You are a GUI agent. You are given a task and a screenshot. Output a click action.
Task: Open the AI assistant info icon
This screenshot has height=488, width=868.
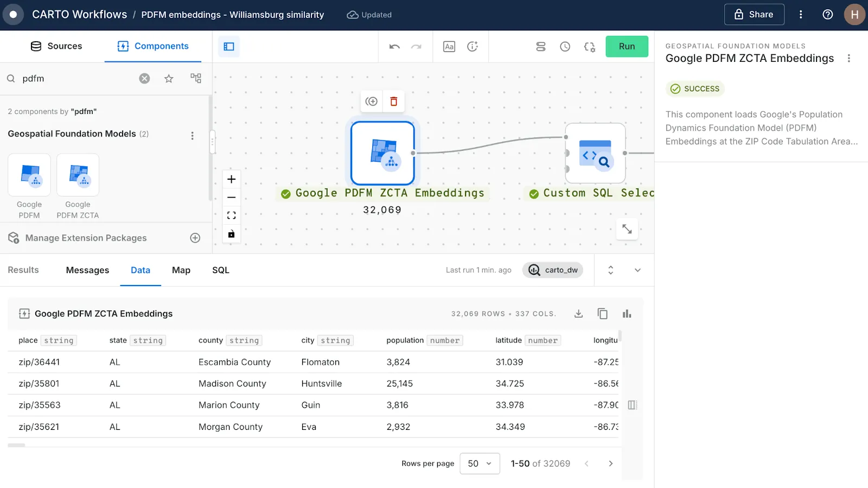point(473,47)
